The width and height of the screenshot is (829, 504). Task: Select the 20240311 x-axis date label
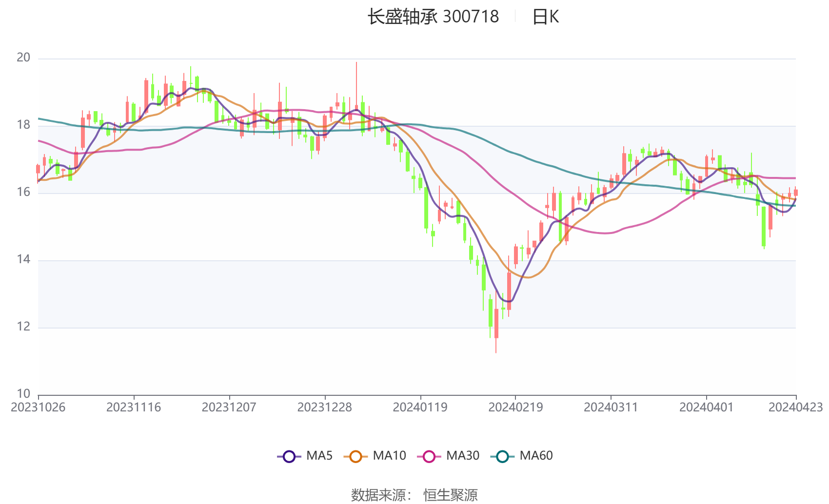tap(611, 407)
